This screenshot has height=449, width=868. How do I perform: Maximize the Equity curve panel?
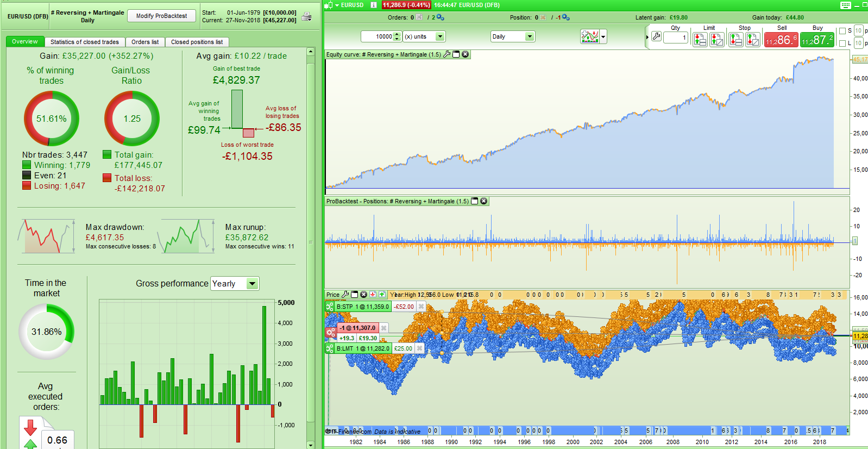click(456, 54)
